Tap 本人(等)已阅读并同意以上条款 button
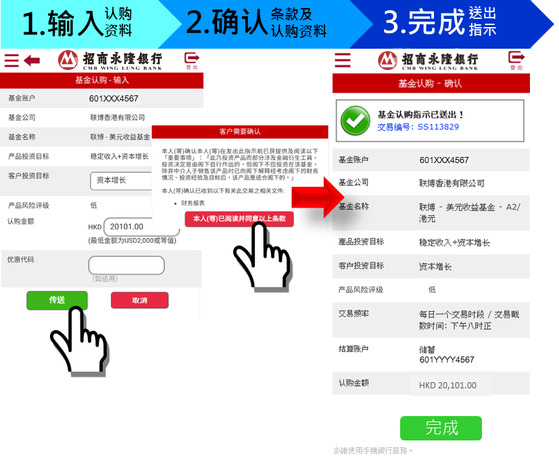Viewport: 559px width, 458px height. [x=239, y=218]
